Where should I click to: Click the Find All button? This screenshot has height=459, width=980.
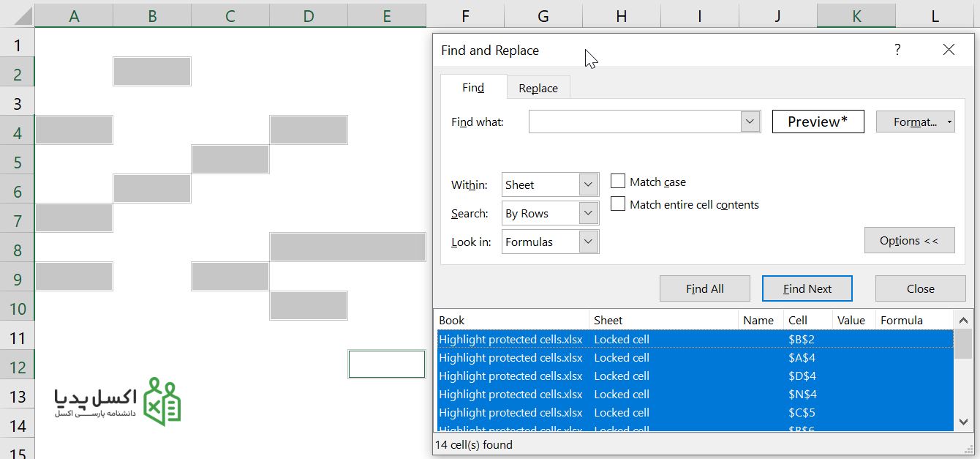coord(705,288)
